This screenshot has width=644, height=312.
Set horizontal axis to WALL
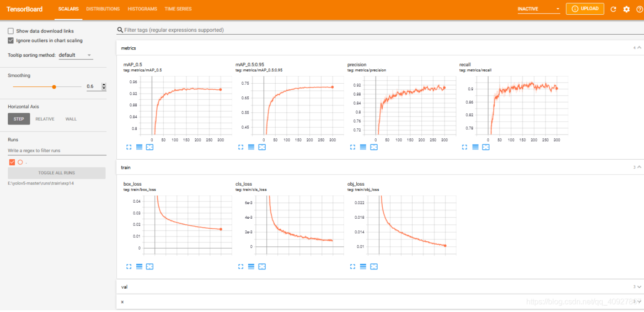tap(71, 119)
